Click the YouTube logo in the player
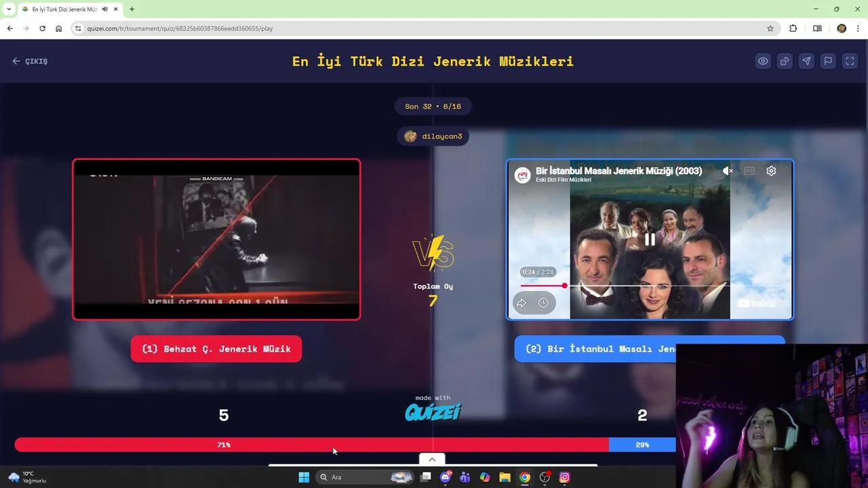Viewport: 868px width, 488px height. pyautogui.click(x=756, y=304)
